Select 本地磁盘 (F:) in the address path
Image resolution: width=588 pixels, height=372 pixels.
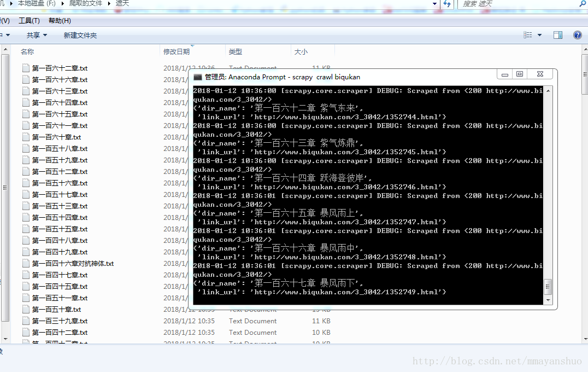pyautogui.click(x=37, y=3)
